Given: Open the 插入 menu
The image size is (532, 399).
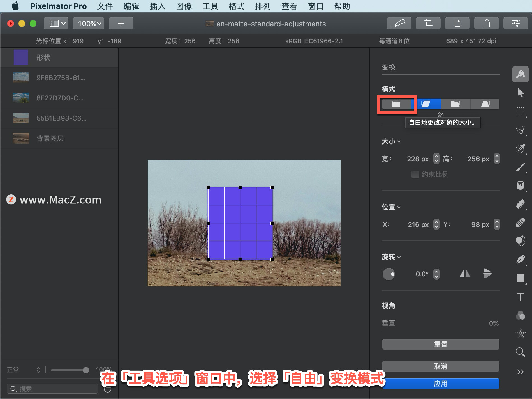Looking at the screenshot, I should click(x=158, y=6).
